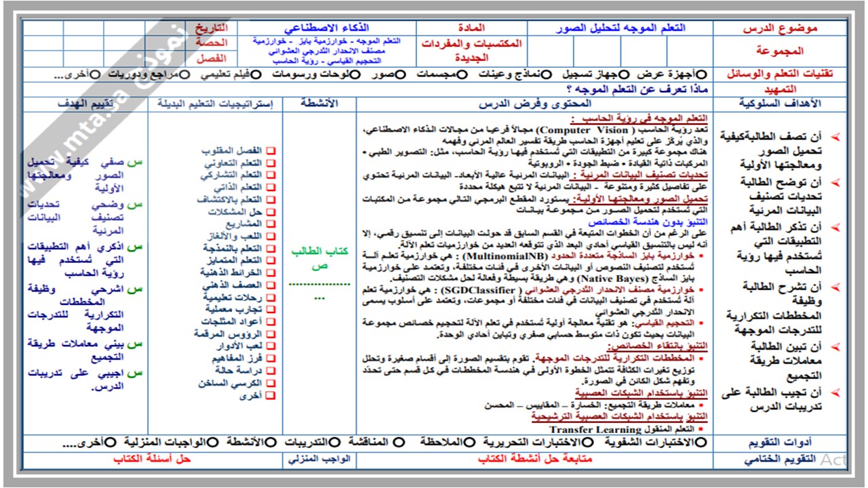Click the المكتسبات والمفردات الجديدة cell
The width and height of the screenshot is (868, 488).
[x=473, y=51]
